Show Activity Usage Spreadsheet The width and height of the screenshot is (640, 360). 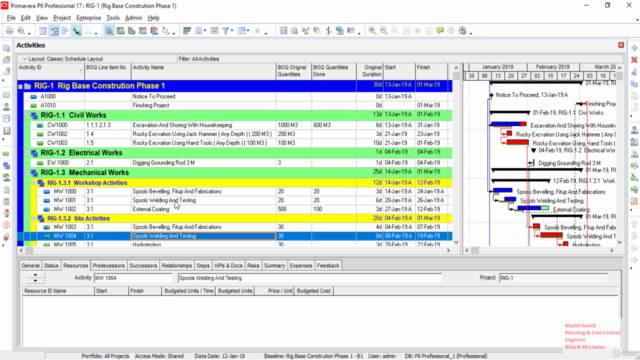[x=120, y=31]
